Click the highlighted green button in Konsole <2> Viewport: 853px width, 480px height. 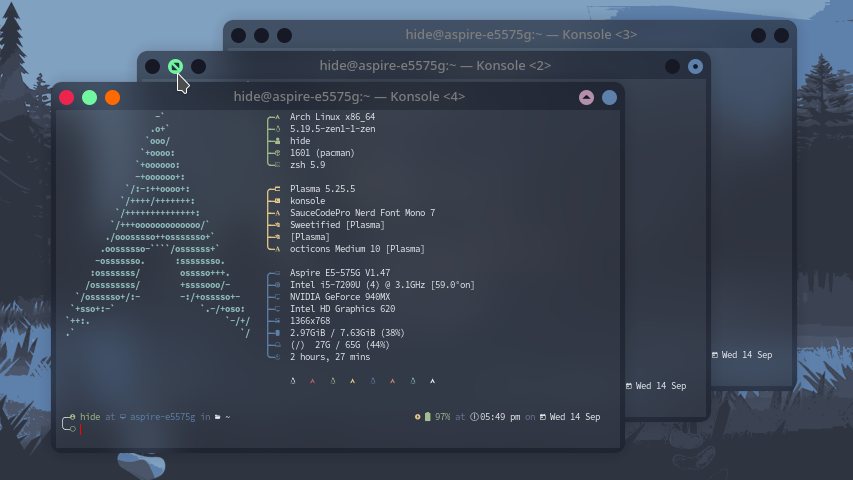click(x=175, y=66)
